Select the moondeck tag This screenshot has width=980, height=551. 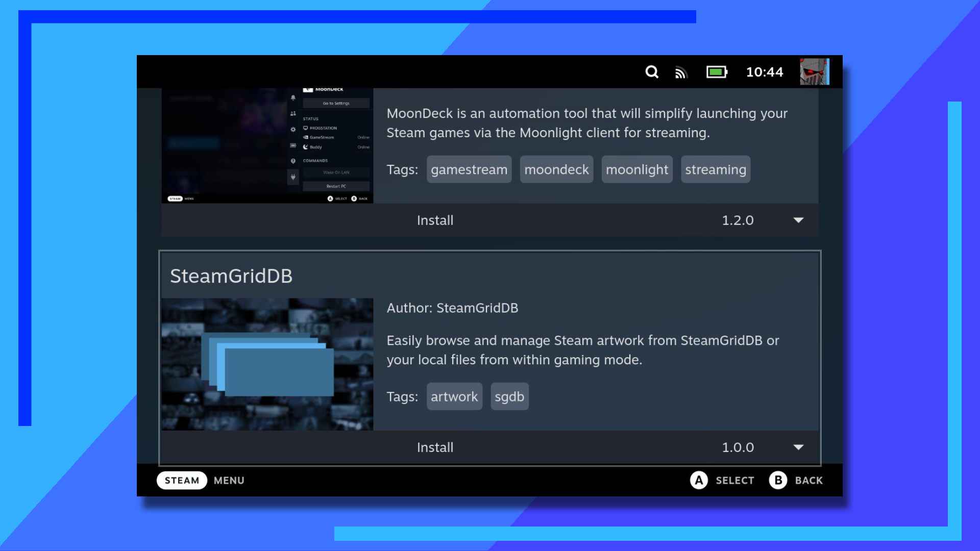coord(556,169)
